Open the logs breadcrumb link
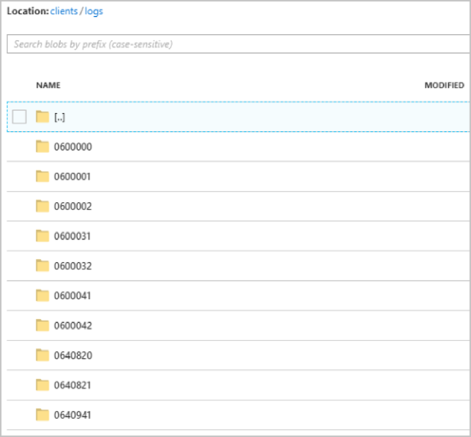Viewport: 471px width, 437px height. [94, 12]
